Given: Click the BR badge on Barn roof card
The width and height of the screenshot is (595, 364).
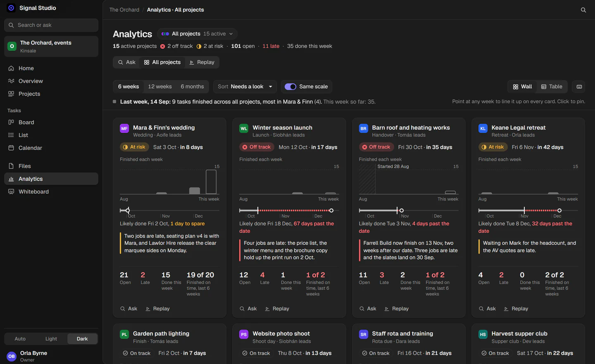Looking at the screenshot, I should tap(363, 128).
